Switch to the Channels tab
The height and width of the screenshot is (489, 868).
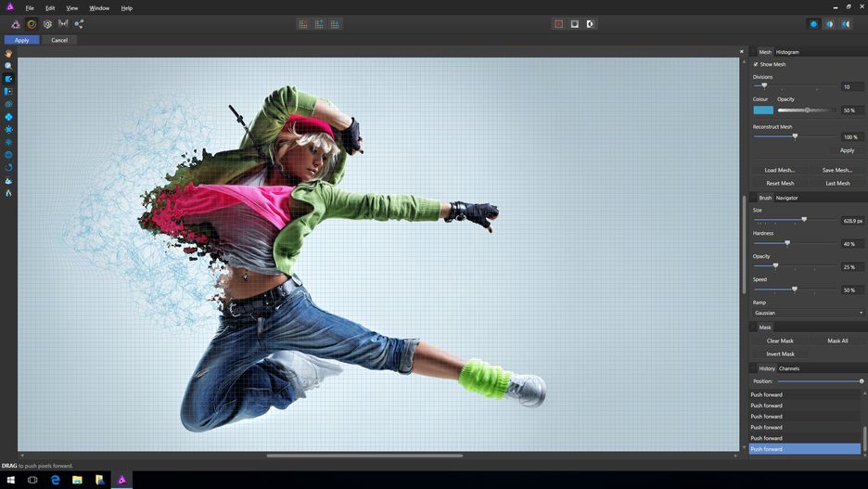(788, 368)
